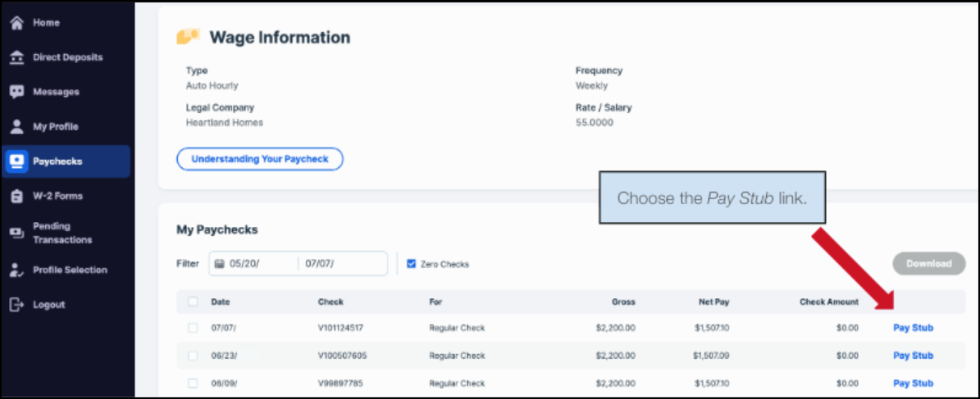Open My Profile person icon
Screen dimensions: 980x399
tap(16, 127)
